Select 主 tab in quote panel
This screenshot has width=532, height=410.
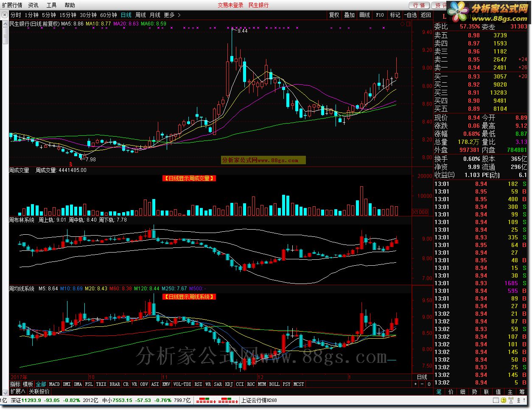tap(510, 392)
